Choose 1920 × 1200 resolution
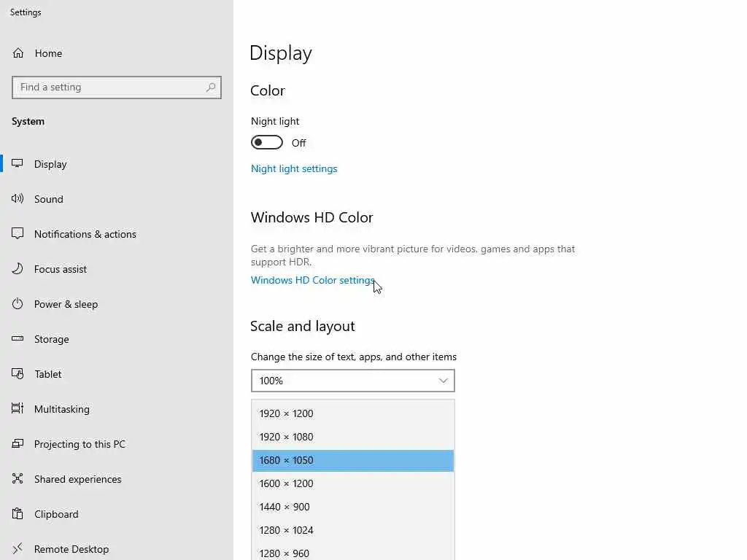Image resolution: width=747 pixels, height=560 pixels. pyautogui.click(x=353, y=413)
